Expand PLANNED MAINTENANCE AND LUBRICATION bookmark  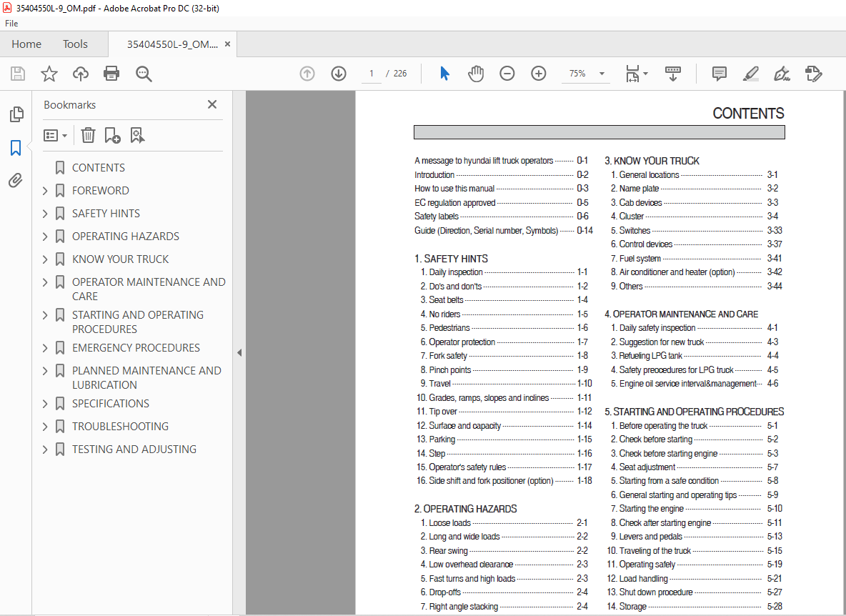coord(45,371)
